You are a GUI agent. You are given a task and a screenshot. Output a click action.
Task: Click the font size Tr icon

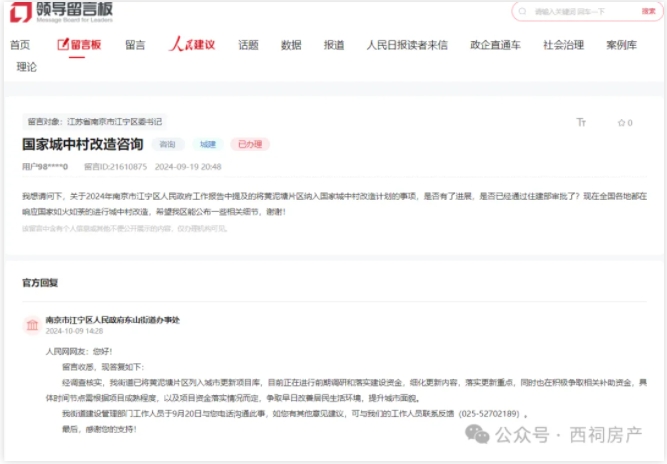coord(581,123)
